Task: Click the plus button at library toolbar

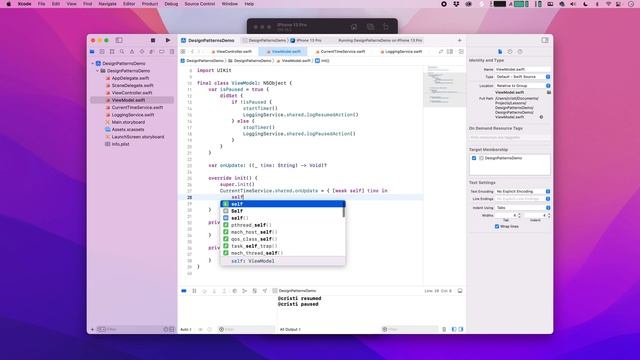Action: 460,40
